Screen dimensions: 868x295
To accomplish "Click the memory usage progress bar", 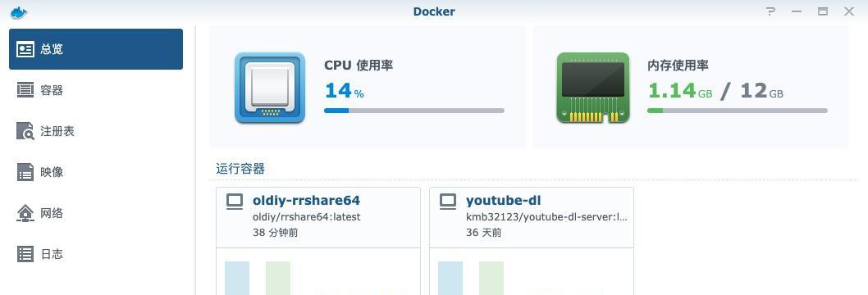I will 738,111.
